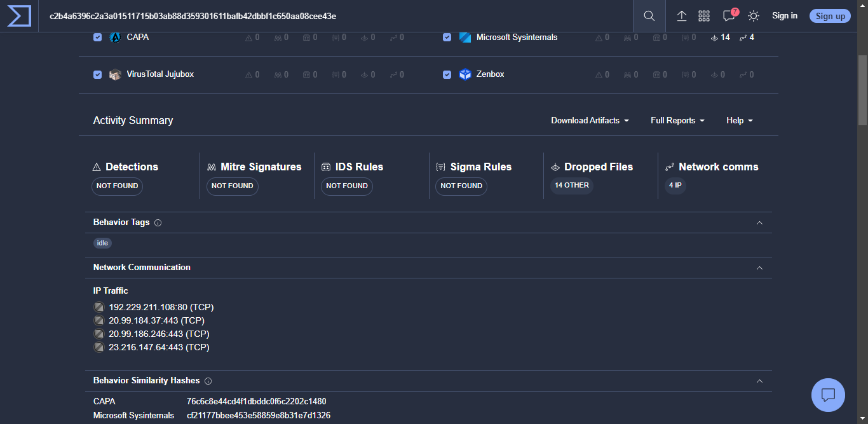Click the IDS Rules heading icon

click(326, 167)
